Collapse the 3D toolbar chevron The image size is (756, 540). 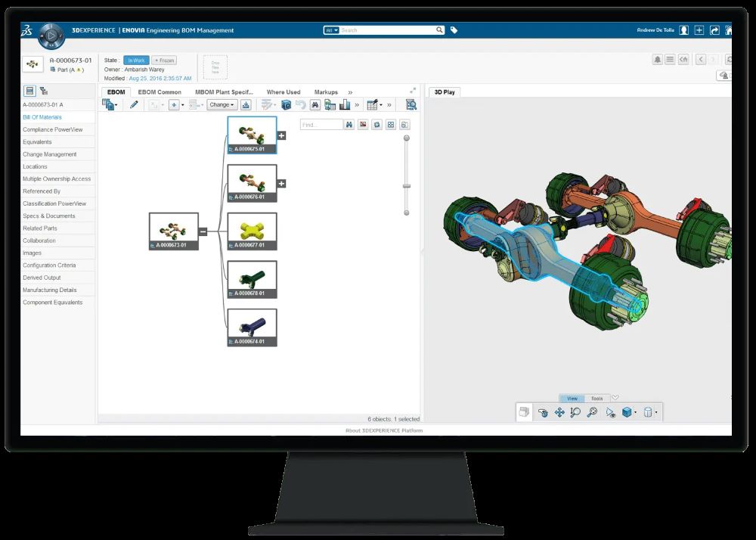click(615, 398)
